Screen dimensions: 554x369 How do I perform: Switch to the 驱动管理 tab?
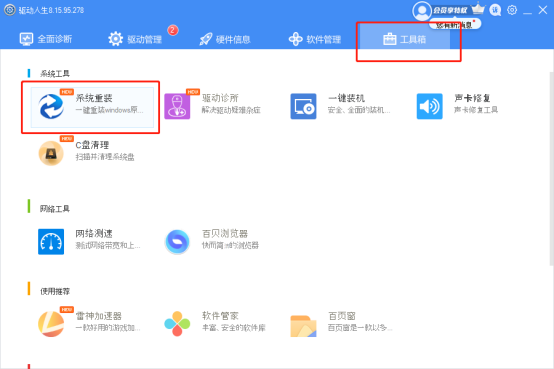135,39
